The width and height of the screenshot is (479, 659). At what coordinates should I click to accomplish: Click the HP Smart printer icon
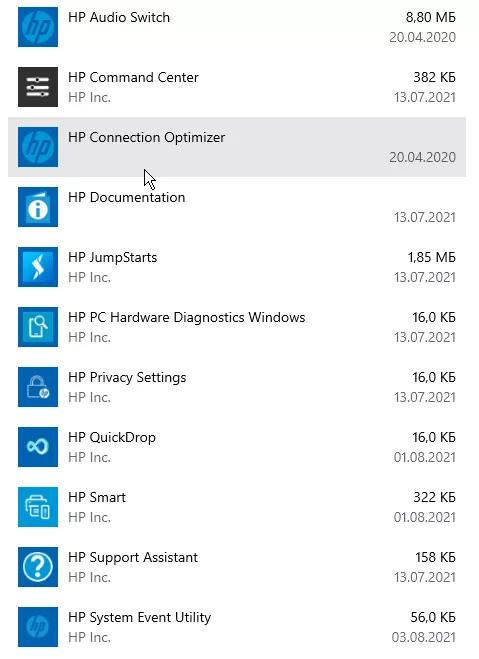click(38, 507)
